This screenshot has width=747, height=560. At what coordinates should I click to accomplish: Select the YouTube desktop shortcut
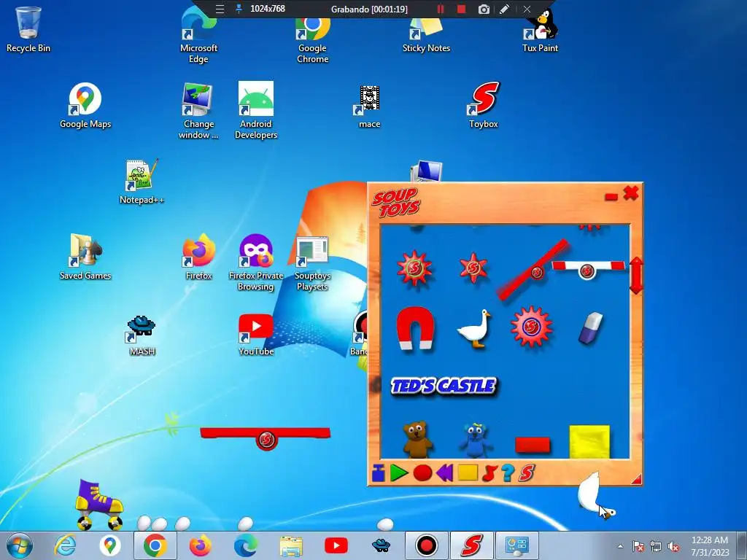point(256,335)
